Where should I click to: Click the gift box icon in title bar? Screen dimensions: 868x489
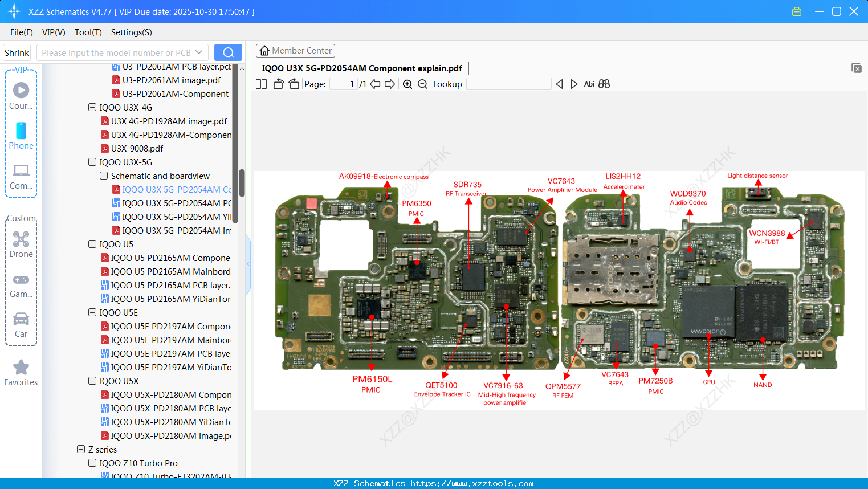797,11
